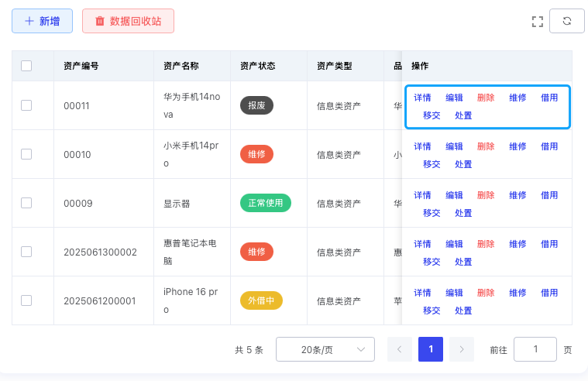Select page 1 in pagination
The width and height of the screenshot is (588, 381).
431,349
